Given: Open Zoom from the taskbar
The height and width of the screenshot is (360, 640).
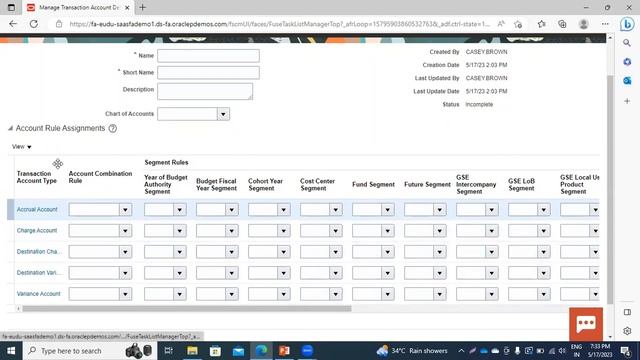Looking at the screenshot, I should [x=307, y=351].
